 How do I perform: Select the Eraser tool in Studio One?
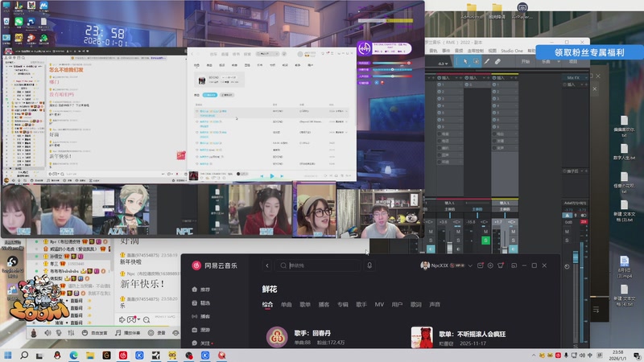(x=497, y=62)
